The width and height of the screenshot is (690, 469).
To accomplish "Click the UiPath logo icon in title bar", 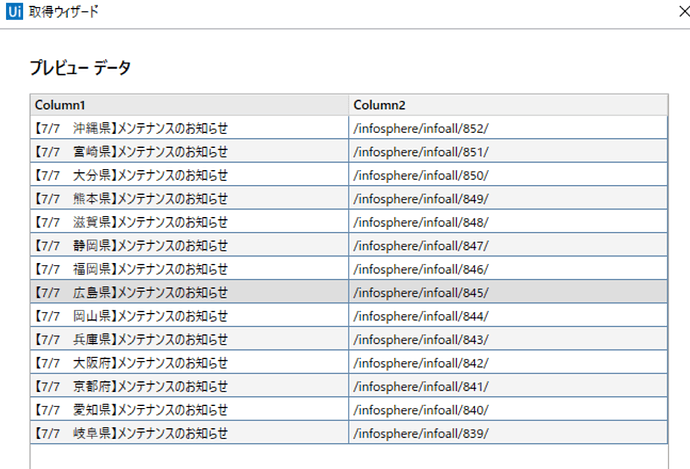I will pyautogui.click(x=14, y=12).
